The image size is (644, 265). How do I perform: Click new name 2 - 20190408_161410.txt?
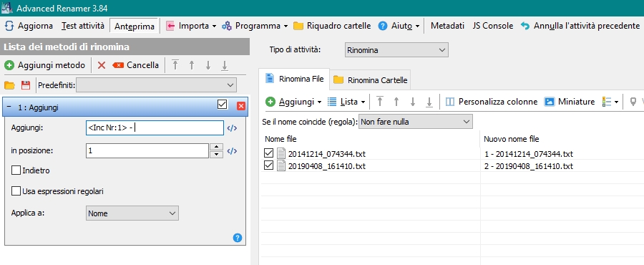pyautogui.click(x=529, y=166)
